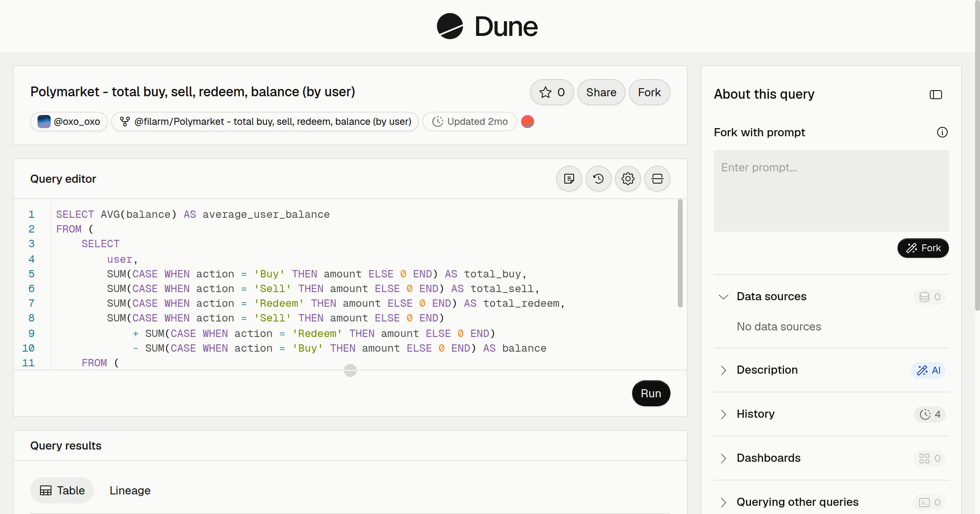Click the format query icon

[569, 179]
